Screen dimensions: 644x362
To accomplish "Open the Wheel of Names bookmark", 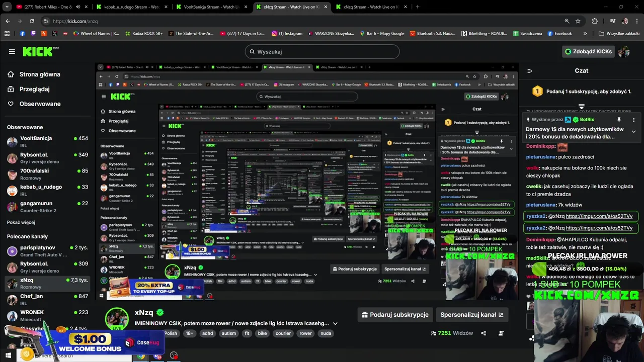I will pyautogui.click(x=96, y=34).
